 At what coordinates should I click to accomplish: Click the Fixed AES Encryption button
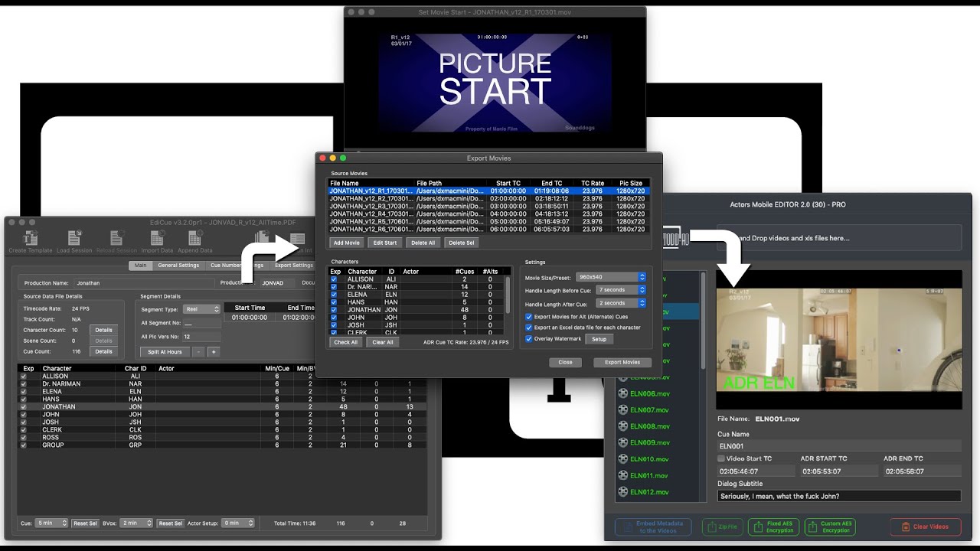[x=774, y=527]
